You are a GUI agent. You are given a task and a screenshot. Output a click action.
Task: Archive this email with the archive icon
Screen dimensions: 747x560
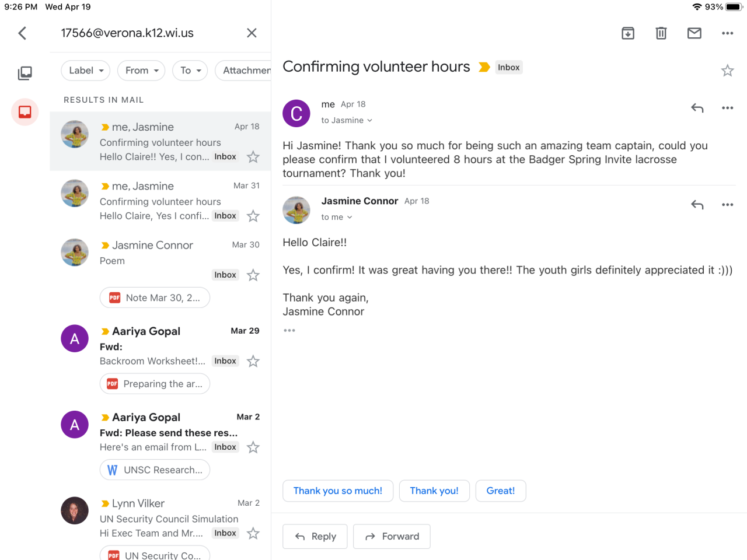click(628, 33)
